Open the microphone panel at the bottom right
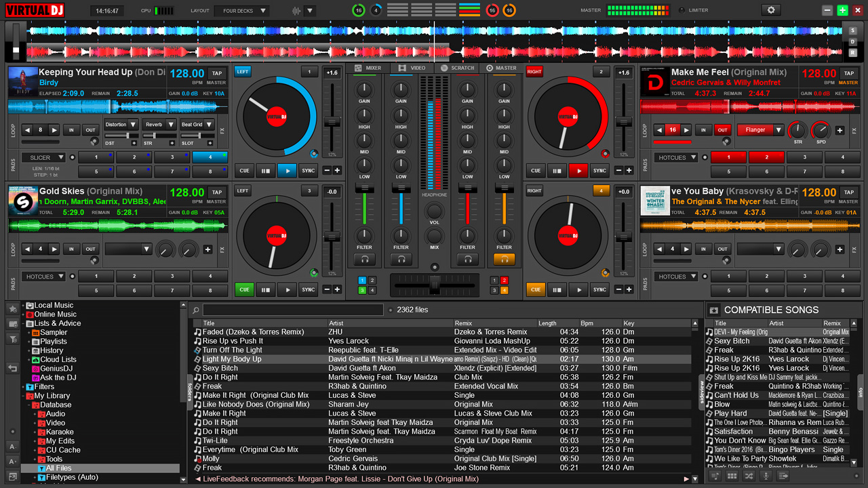Viewport: 868px width, 488px height. pyautogui.click(x=766, y=476)
